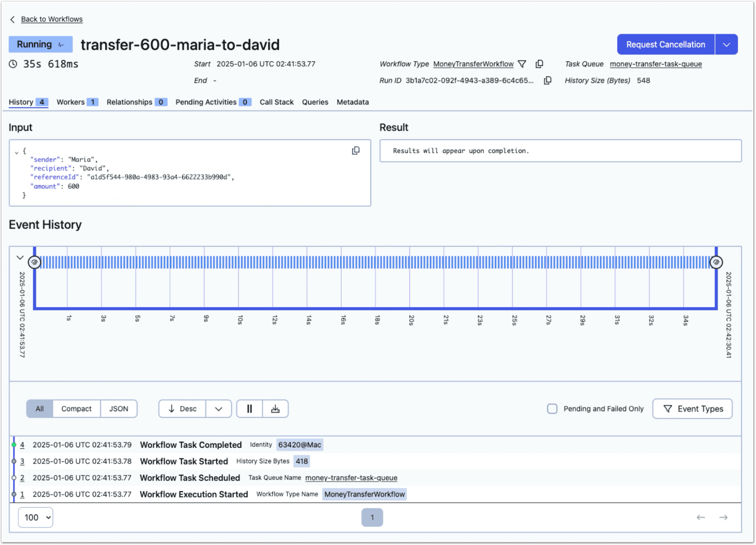Screen dimensions: 756x545
Task: Download the event history
Action: tap(275, 409)
